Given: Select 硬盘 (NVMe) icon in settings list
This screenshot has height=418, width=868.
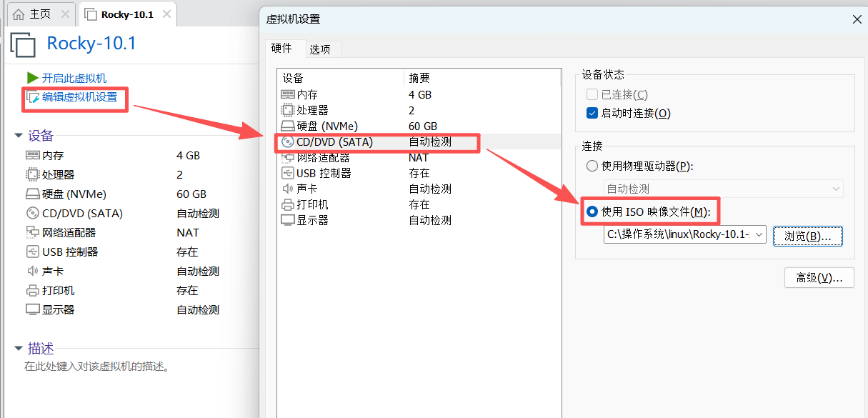Looking at the screenshot, I should (288, 126).
